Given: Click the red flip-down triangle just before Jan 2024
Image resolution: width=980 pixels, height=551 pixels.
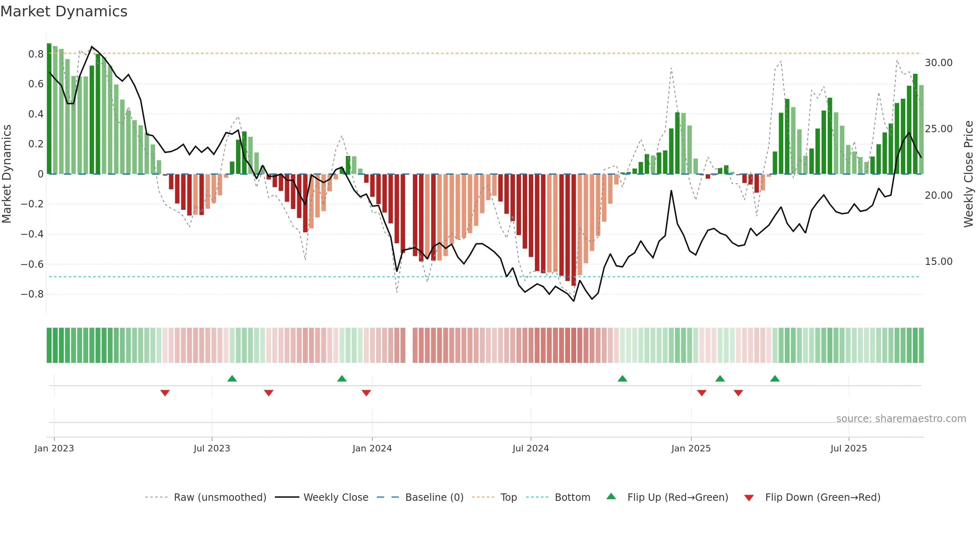Looking at the screenshot, I should click(x=366, y=393).
